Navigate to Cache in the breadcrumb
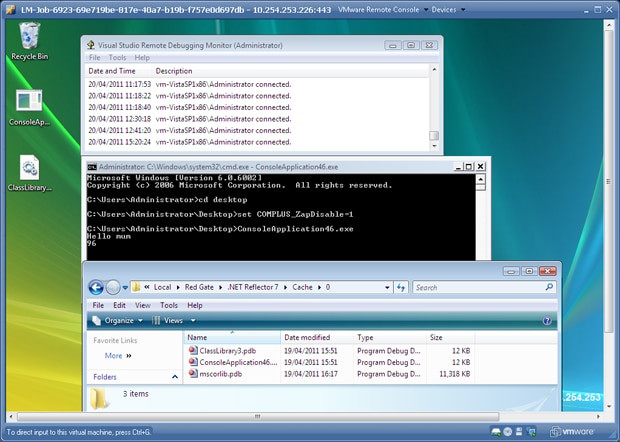This screenshot has height=442, width=620. 302,287
